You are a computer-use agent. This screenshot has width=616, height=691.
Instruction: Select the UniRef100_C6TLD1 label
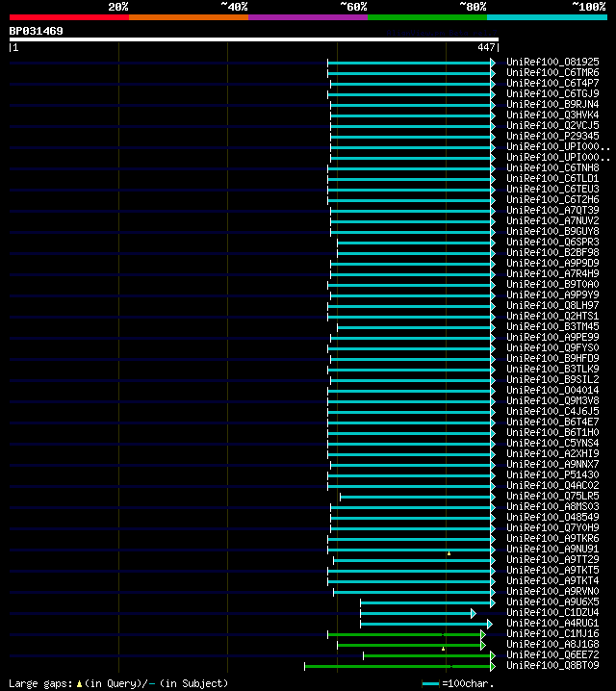coord(552,178)
